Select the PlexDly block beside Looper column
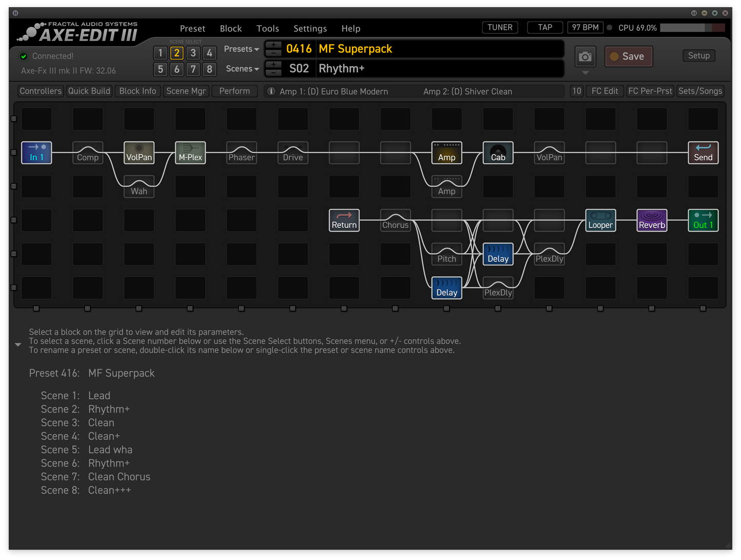This screenshot has width=741, height=560. point(549,254)
